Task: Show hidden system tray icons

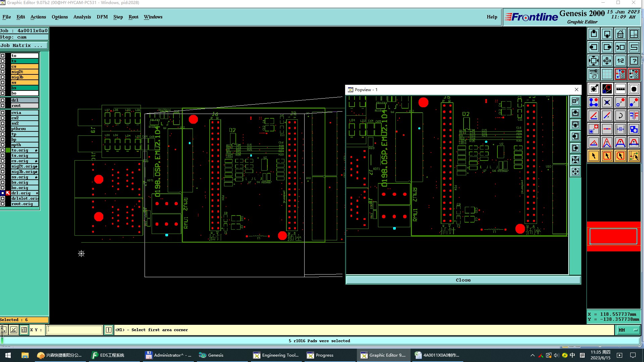Action: (x=532, y=355)
